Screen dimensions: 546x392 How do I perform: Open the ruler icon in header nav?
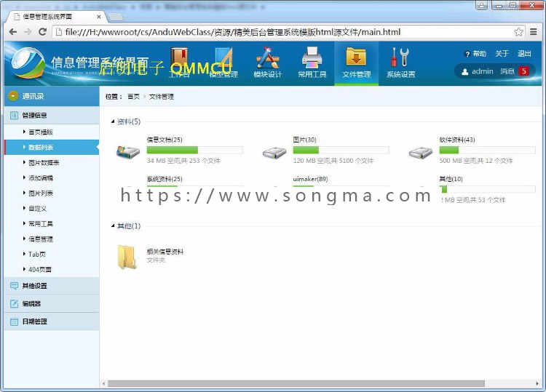[223, 57]
